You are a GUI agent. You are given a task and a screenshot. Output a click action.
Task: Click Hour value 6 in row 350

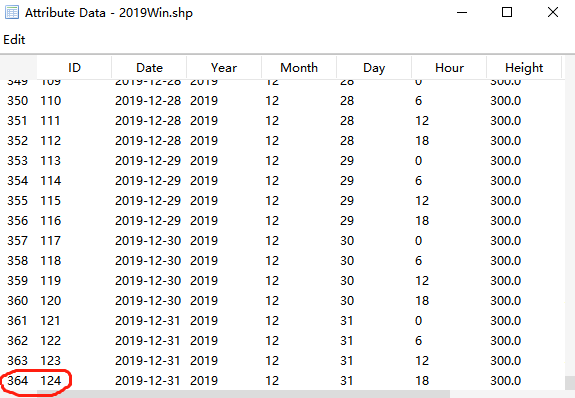pyautogui.click(x=418, y=101)
